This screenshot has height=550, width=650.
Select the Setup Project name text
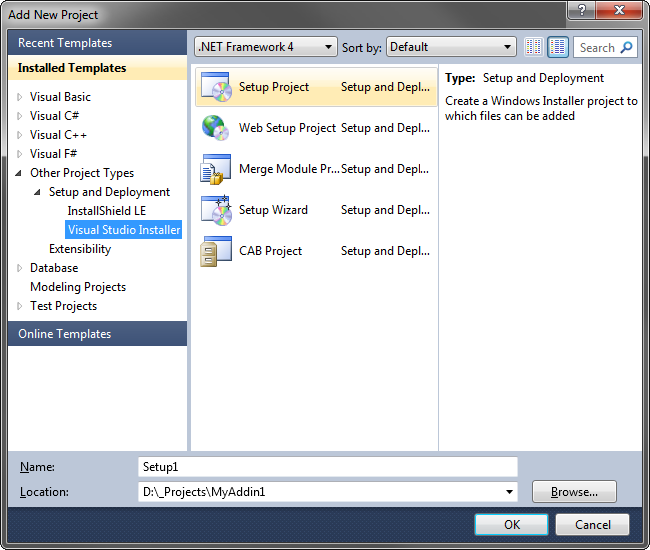[x=274, y=87]
